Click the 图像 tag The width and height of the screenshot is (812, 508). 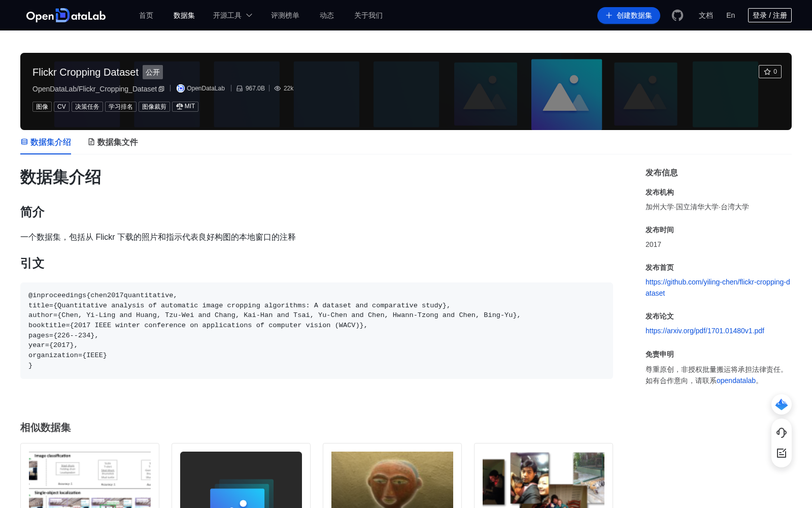pos(42,107)
